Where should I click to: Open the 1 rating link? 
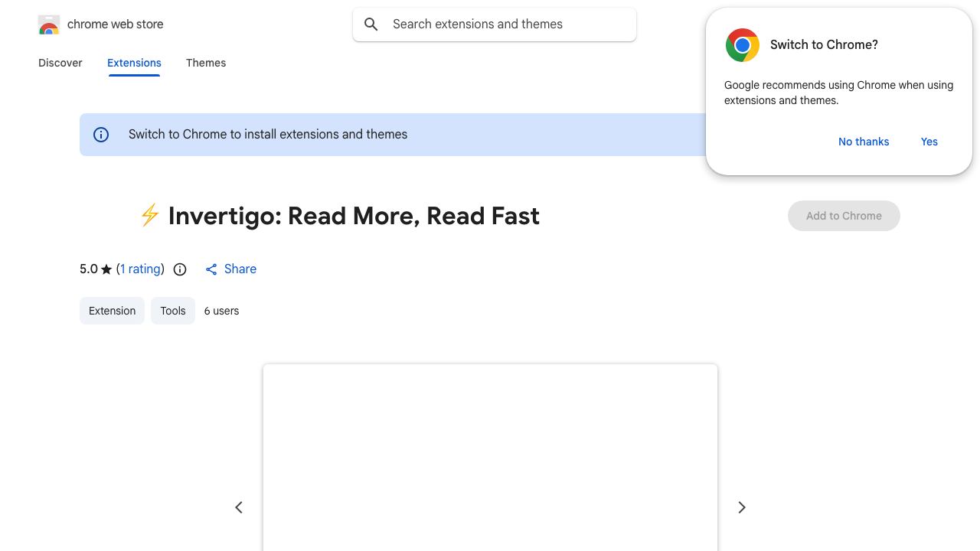pyautogui.click(x=140, y=269)
